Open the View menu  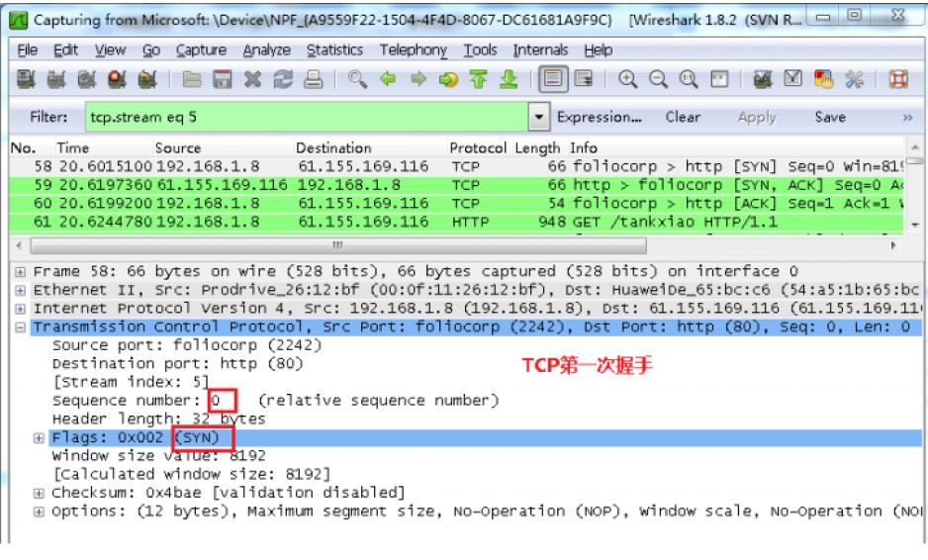(x=110, y=50)
